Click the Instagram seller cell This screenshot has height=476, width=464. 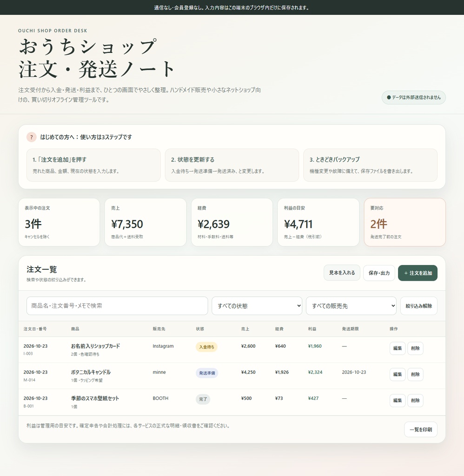[163, 346]
